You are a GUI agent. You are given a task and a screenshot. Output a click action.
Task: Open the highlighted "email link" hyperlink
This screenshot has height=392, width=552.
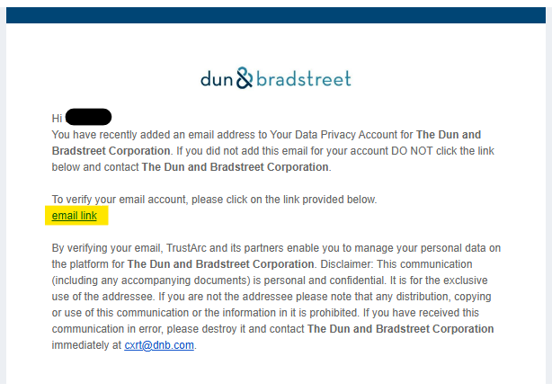point(77,216)
